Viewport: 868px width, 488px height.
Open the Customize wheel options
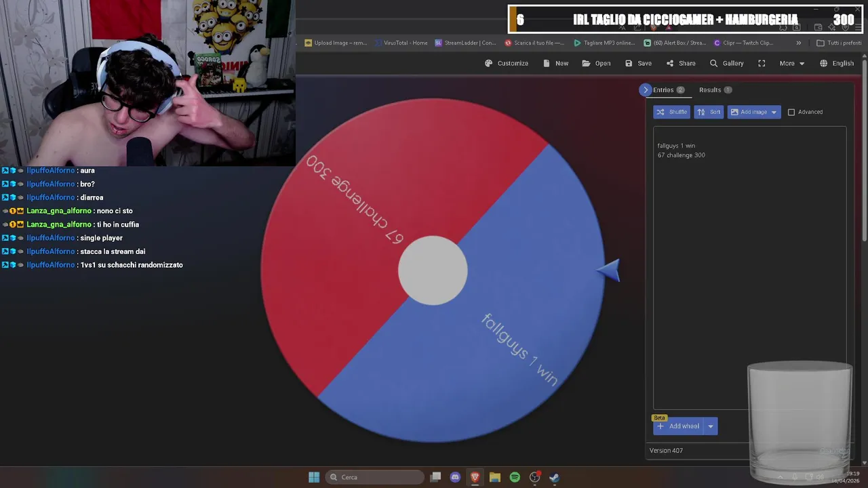pyautogui.click(x=507, y=63)
